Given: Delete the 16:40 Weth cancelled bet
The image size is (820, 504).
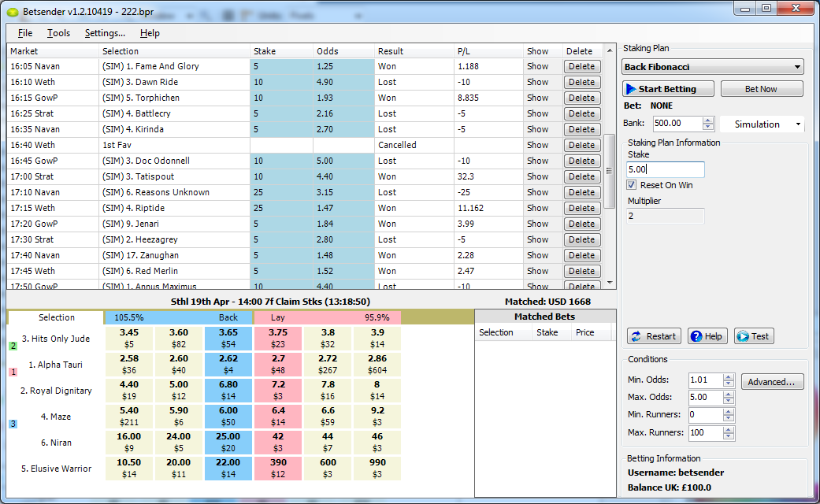Looking at the screenshot, I should coord(581,145).
